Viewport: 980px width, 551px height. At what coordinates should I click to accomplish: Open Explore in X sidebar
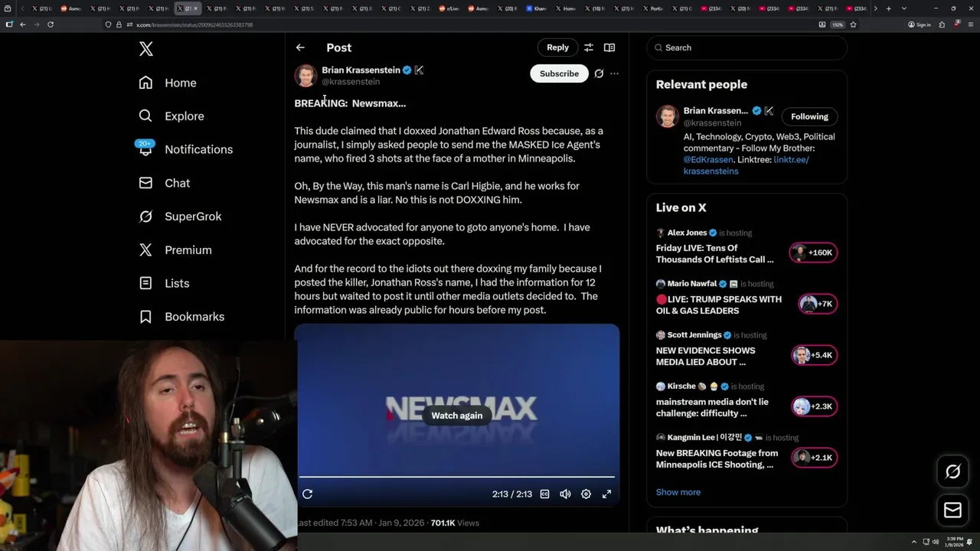171,116
